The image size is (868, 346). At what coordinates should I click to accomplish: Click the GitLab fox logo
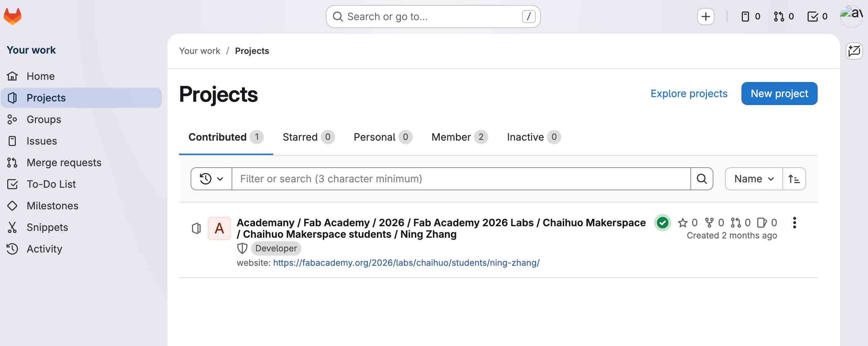pyautogui.click(x=13, y=17)
